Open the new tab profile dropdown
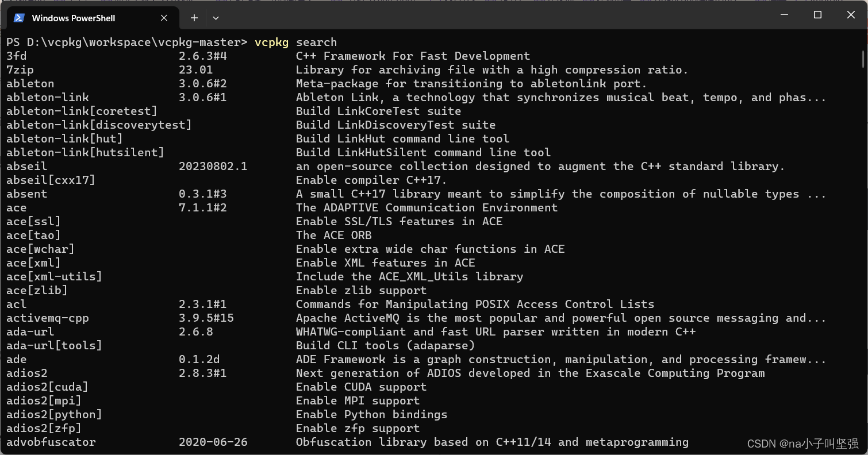The width and height of the screenshot is (868, 455). coord(216,18)
